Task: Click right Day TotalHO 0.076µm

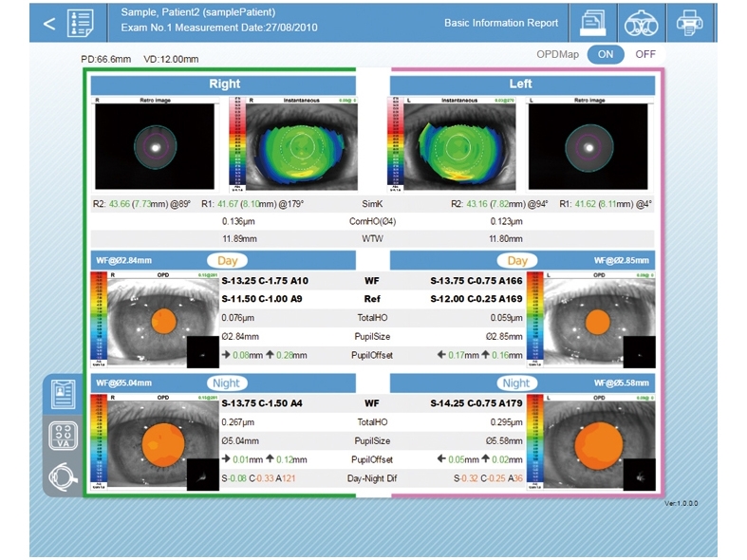Action: point(237,318)
